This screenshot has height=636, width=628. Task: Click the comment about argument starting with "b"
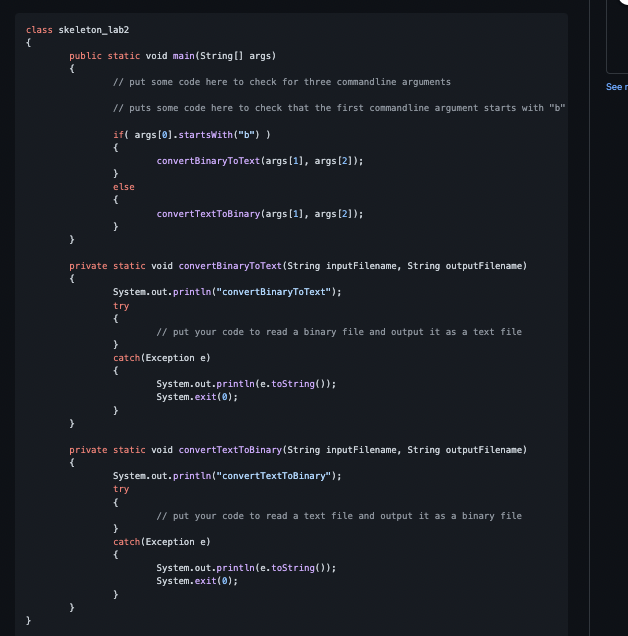pyautogui.click(x=339, y=108)
